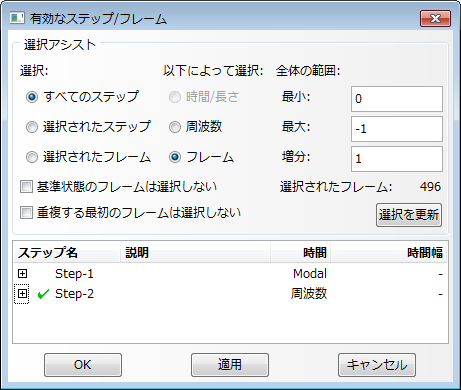Expand the Step-1 tree row
Screen dimensions: 461x390
22,274
